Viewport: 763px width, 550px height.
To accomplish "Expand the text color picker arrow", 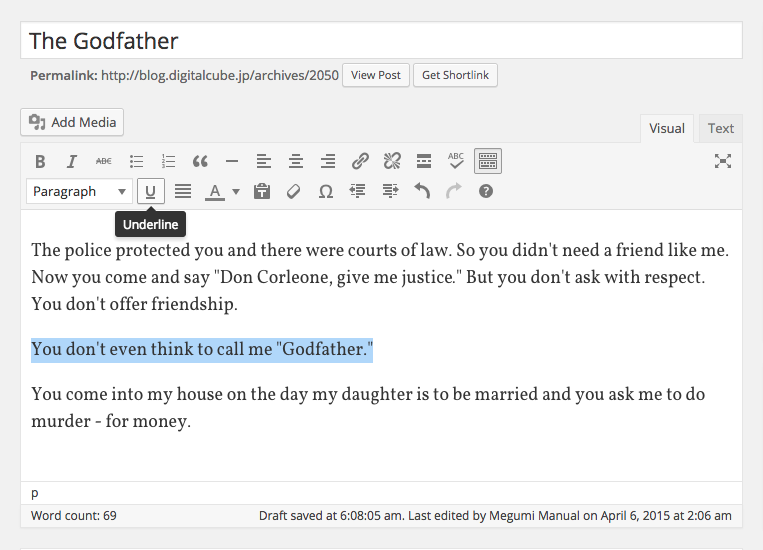I will [236, 191].
